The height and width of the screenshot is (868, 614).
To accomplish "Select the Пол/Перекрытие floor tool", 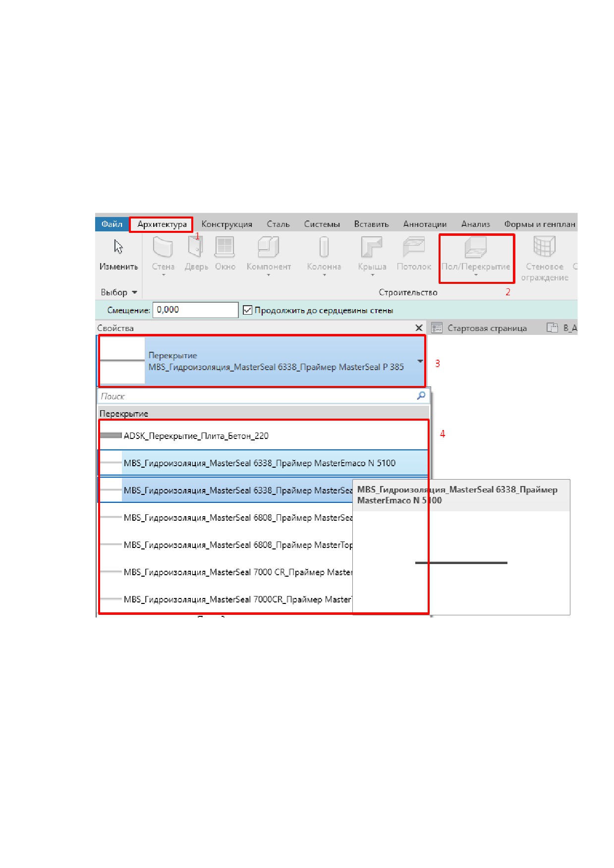I will pos(476,255).
